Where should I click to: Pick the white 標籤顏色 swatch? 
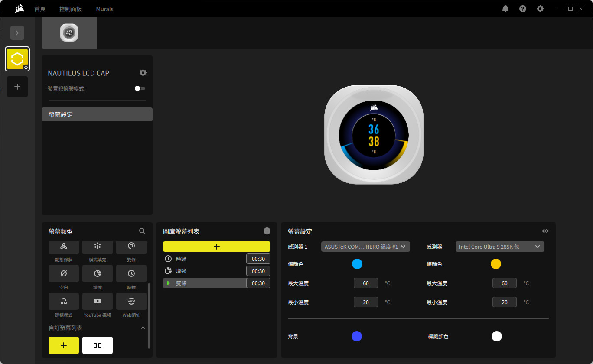(497, 336)
